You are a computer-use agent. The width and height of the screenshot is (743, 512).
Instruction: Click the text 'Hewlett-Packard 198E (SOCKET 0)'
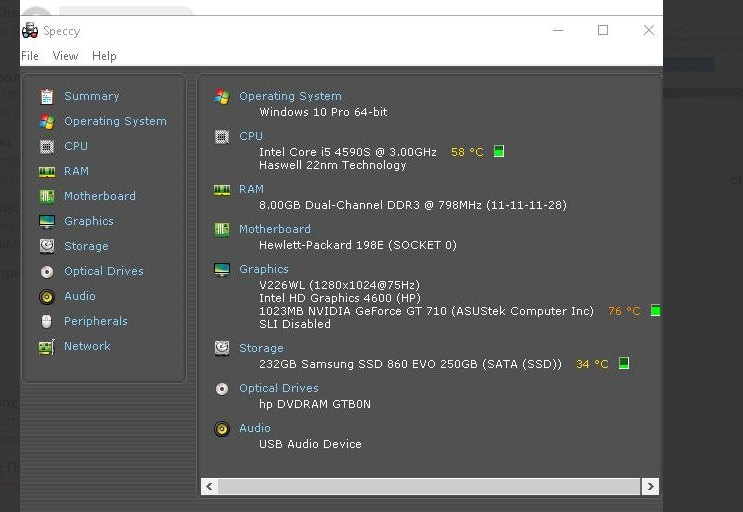[x=358, y=245]
